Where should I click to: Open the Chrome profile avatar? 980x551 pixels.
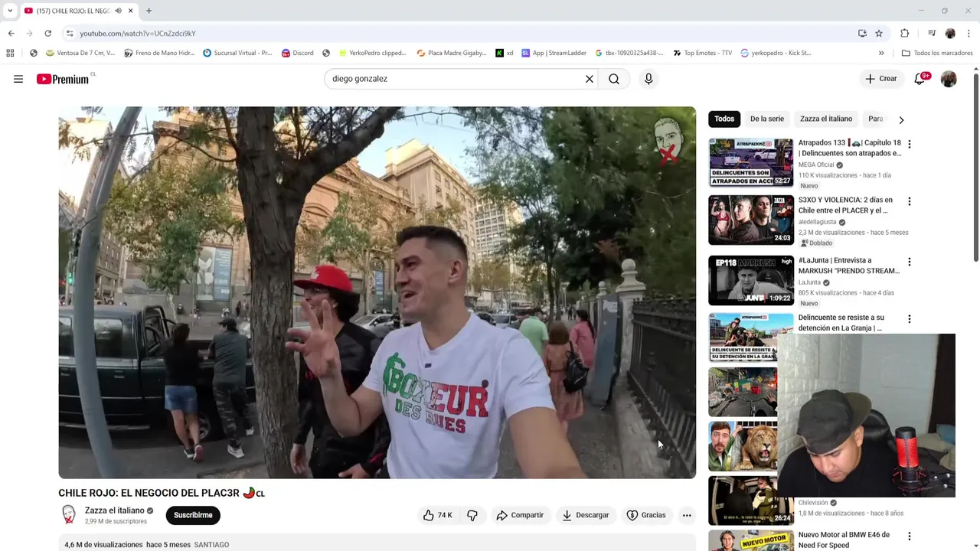950,34
